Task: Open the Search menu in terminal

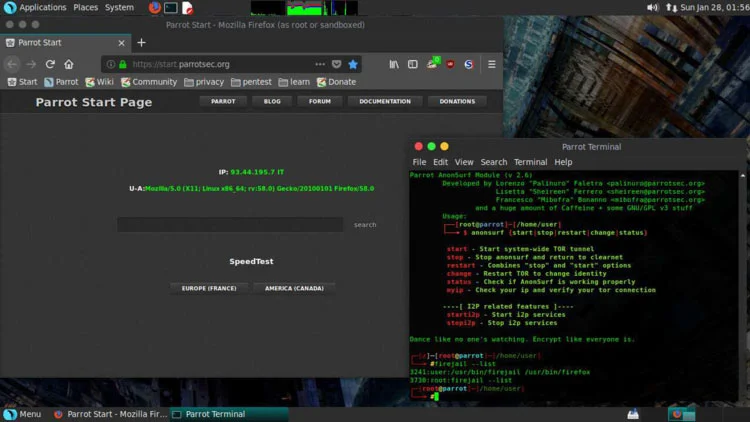Action: [493, 162]
